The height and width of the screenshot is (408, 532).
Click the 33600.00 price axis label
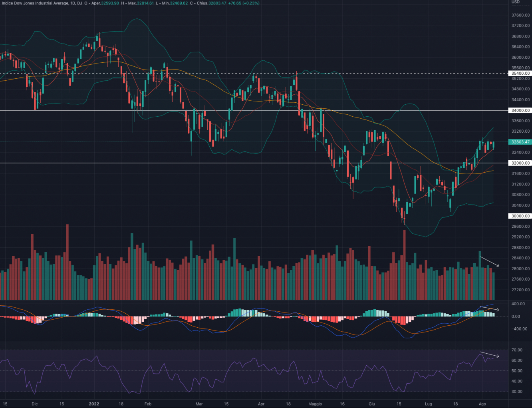(x=520, y=121)
